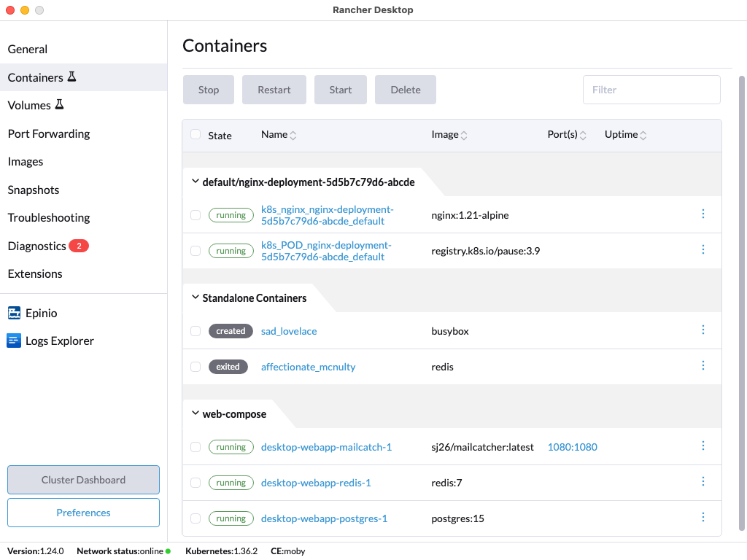
Task: Open the desktop-webapp-postgres-1 link
Action: 324,518
